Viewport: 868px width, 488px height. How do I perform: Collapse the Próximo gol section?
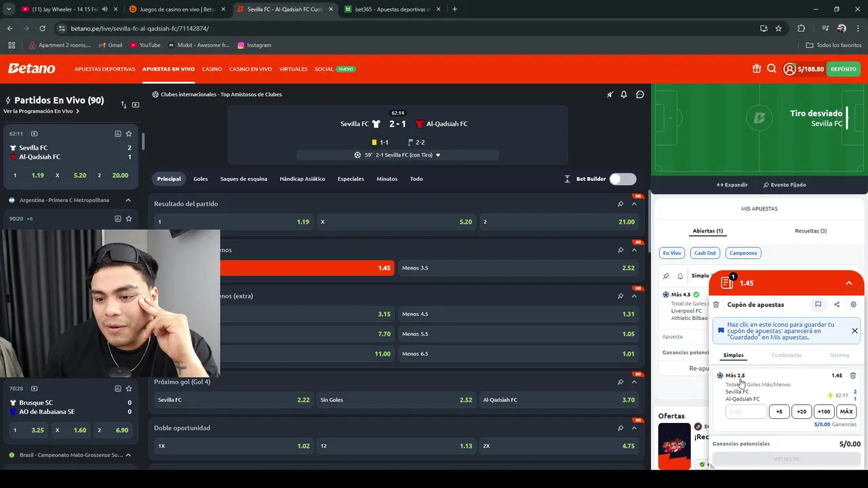[x=634, y=382]
